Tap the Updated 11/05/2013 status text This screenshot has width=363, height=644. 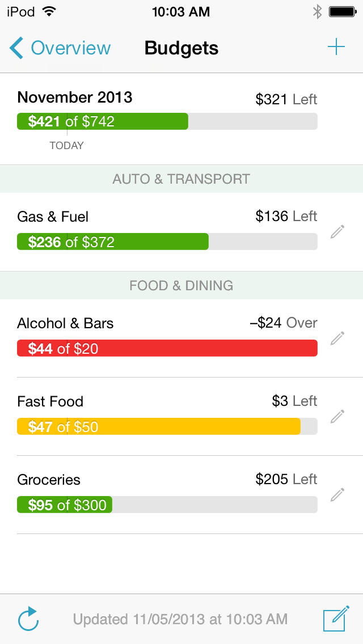click(x=180, y=619)
